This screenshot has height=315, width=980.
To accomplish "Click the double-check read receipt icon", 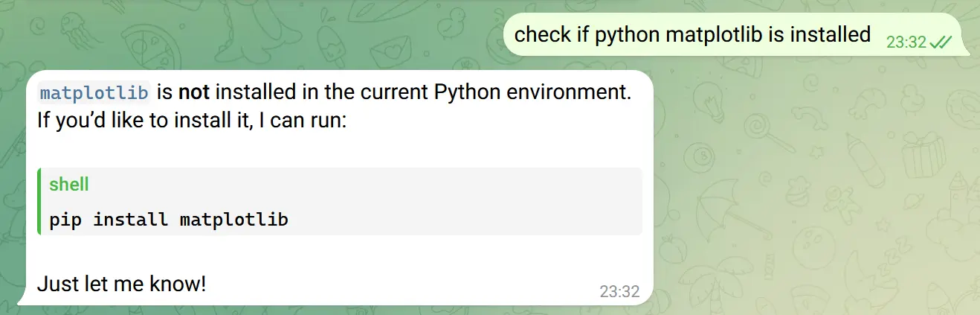I will pos(941,42).
